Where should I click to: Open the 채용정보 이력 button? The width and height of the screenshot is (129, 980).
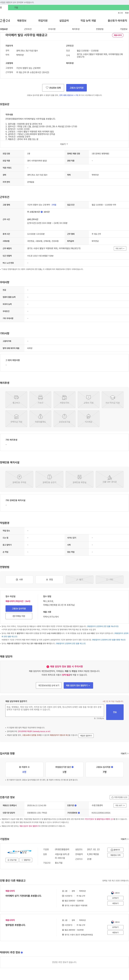click(115, 855)
